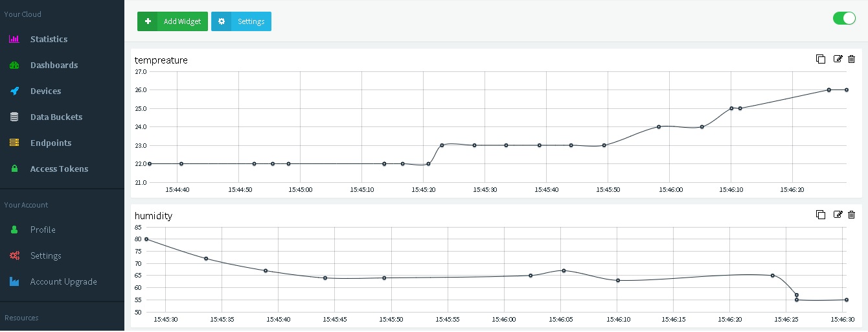Image resolution: width=868 pixels, height=332 pixels.
Task: Edit the humidity widget
Action: (838, 215)
